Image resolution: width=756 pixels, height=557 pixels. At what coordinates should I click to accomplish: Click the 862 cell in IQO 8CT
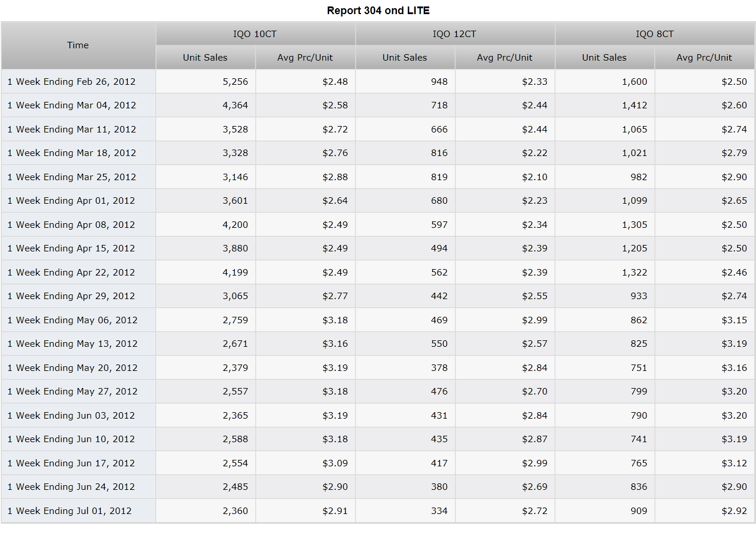point(605,320)
